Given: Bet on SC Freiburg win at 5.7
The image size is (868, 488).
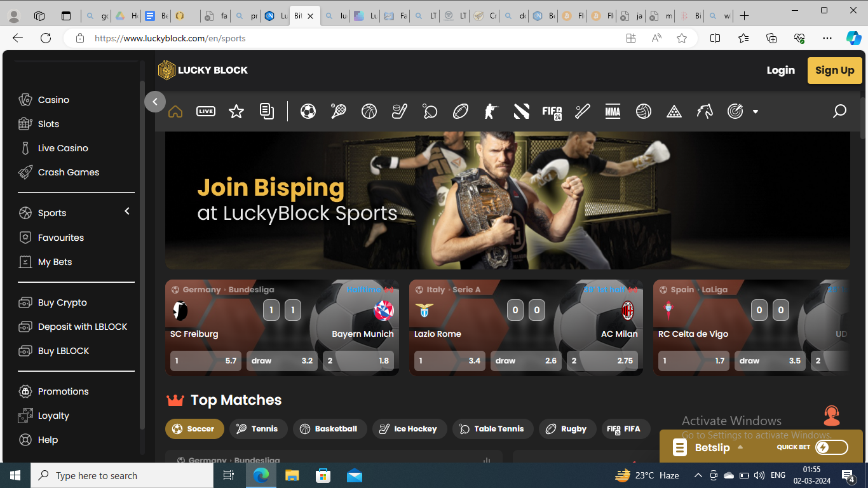Looking at the screenshot, I should [206, 360].
